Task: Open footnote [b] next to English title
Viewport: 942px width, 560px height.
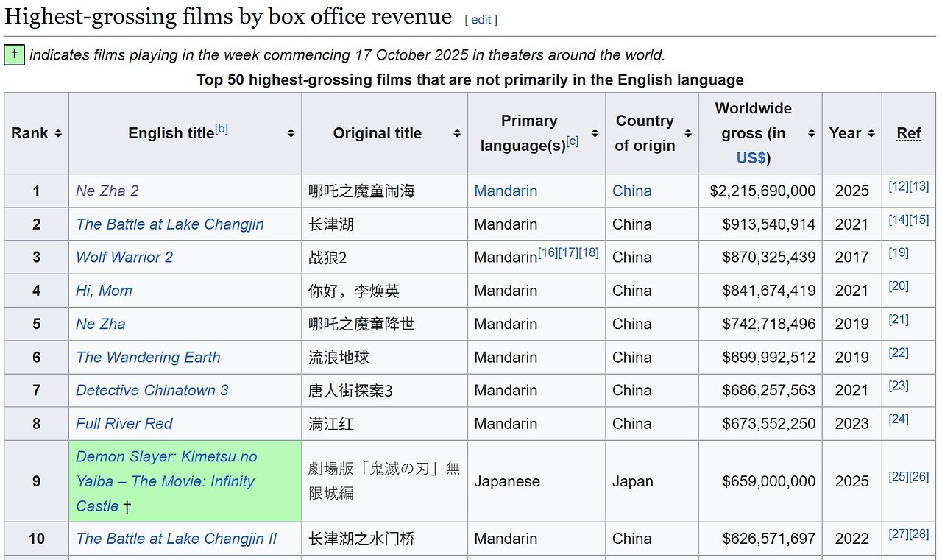Action: 222,129
